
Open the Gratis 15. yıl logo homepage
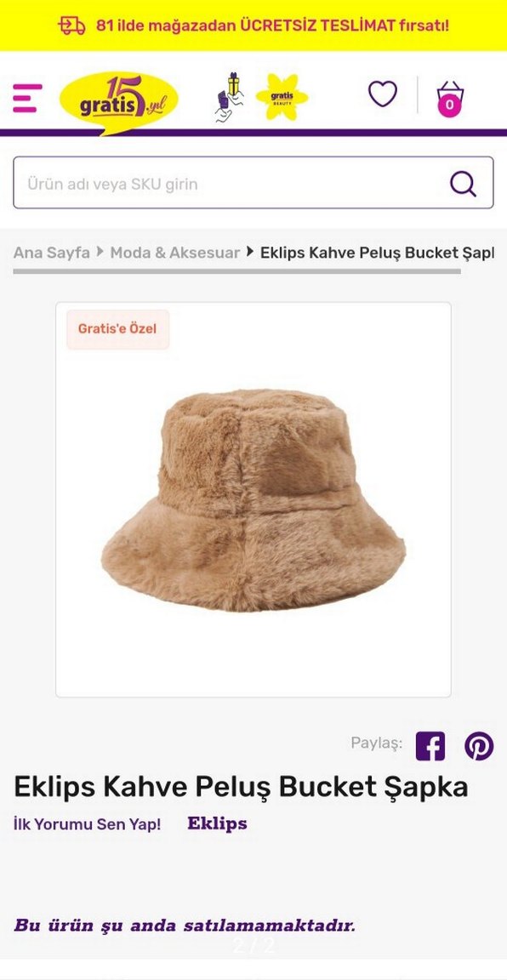(119, 102)
